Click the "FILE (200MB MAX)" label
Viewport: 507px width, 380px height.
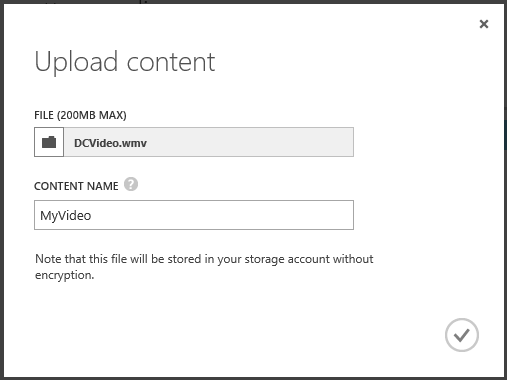coord(80,115)
